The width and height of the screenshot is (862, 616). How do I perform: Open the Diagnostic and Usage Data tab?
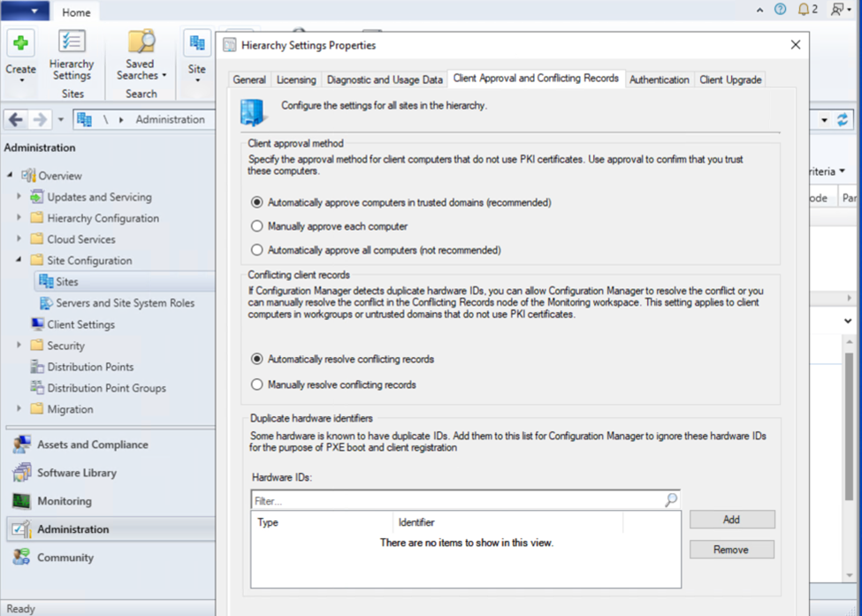(x=385, y=80)
